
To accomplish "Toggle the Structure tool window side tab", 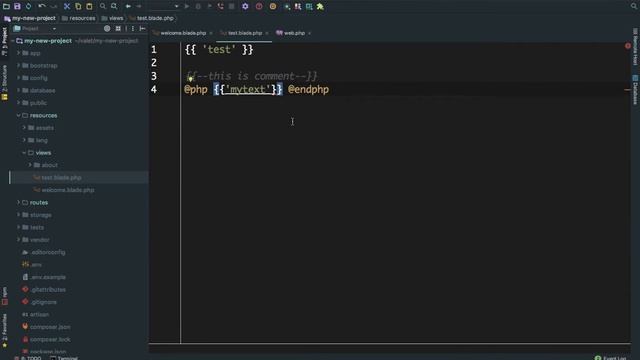I will [4, 82].
